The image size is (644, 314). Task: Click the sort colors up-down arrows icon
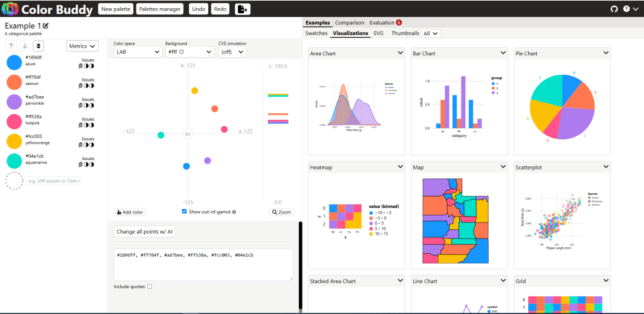38,46
